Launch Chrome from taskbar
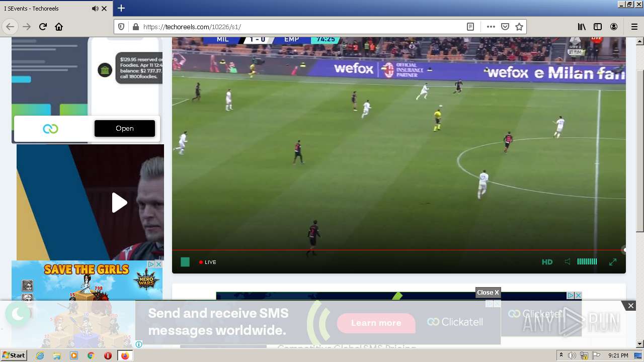The height and width of the screenshot is (362, 644). pos(91,355)
